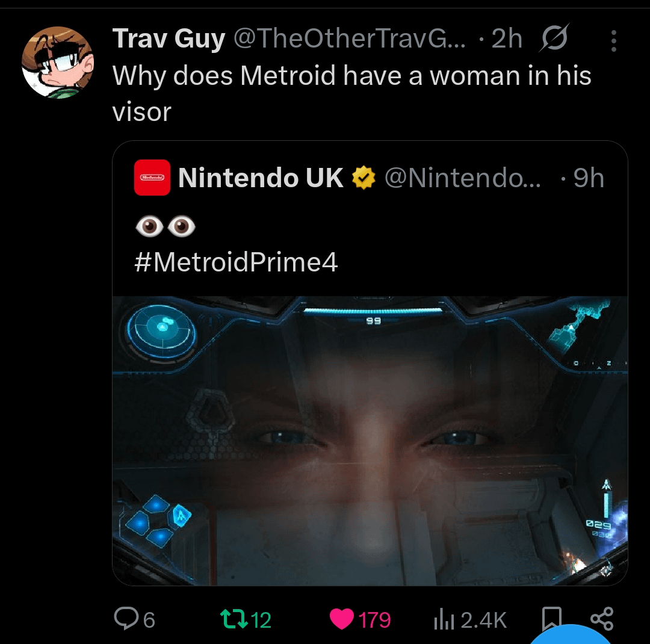This screenshot has width=650, height=644.
Task: Open the @Nintendo handle in quoted post
Action: 462,178
